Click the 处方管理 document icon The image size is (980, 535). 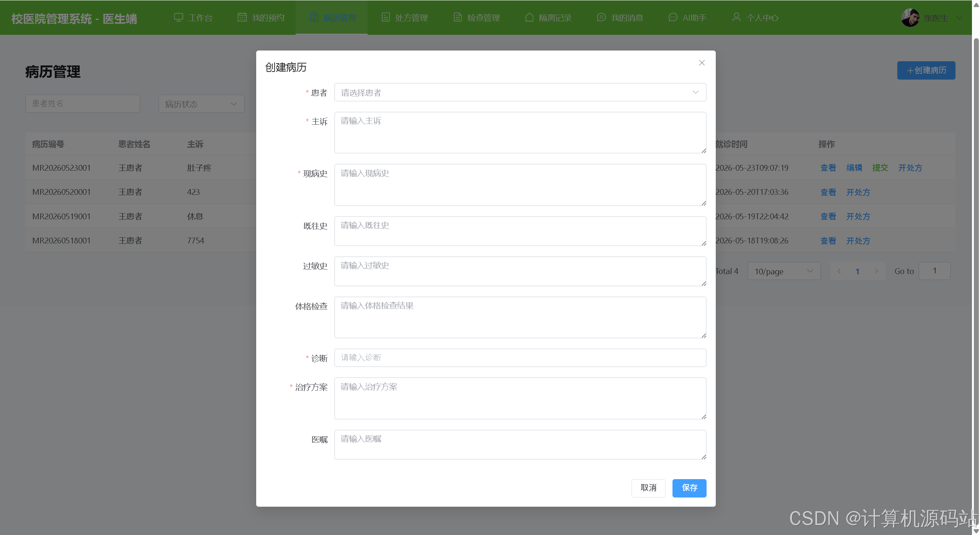point(386,18)
